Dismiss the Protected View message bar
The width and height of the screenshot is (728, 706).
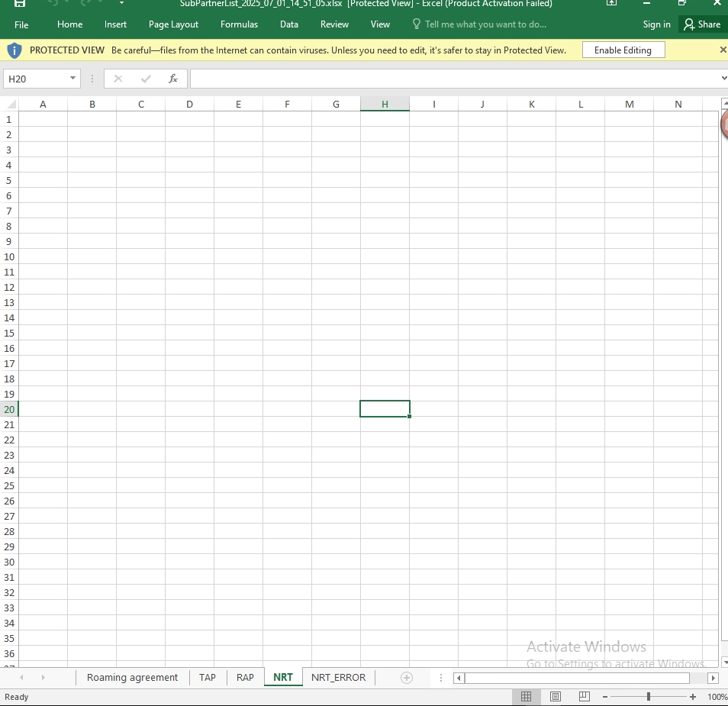click(723, 50)
